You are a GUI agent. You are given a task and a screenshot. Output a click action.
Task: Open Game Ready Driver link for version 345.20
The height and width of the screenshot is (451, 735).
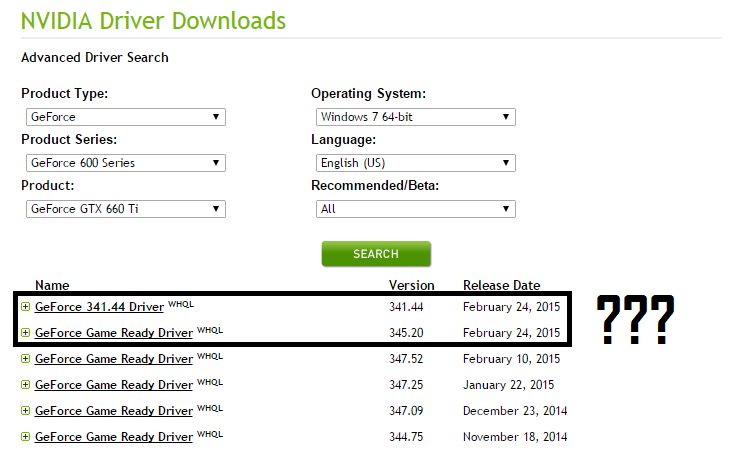(114, 333)
